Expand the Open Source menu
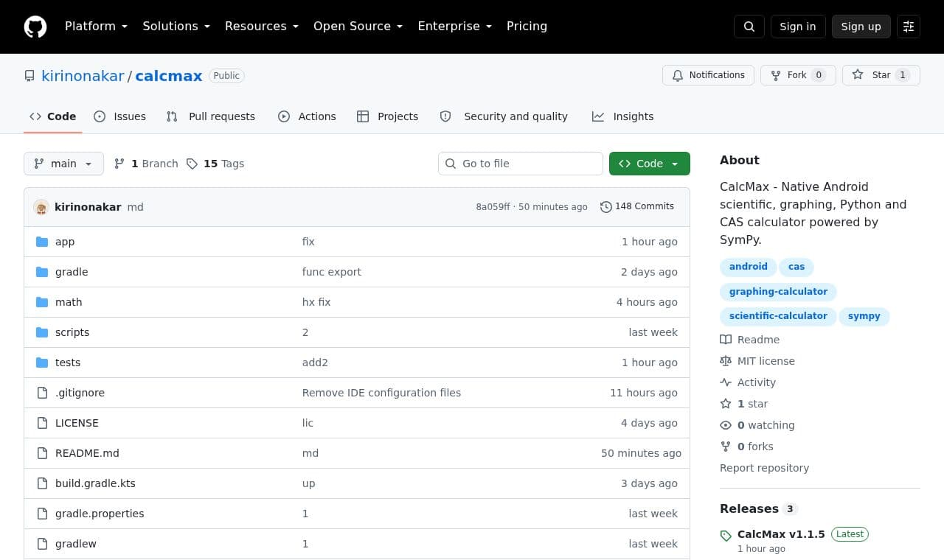Image resolution: width=944 pixels, height=560 pixels. (358, 27)
